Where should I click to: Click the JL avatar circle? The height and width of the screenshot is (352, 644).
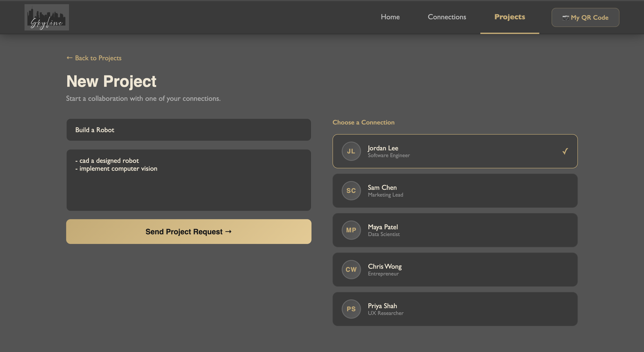tap(351, 151)
